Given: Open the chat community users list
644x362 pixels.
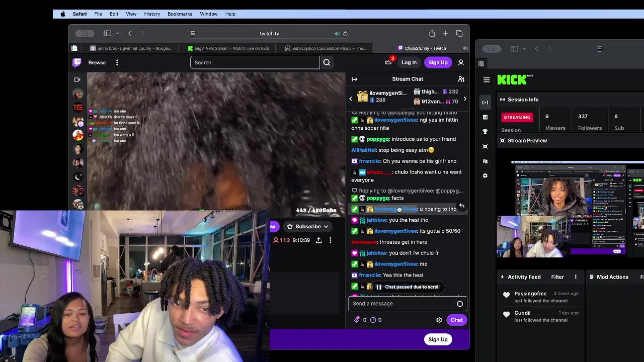Looking at the screenshot, I should pyautogui.click(x=461, y=79).
